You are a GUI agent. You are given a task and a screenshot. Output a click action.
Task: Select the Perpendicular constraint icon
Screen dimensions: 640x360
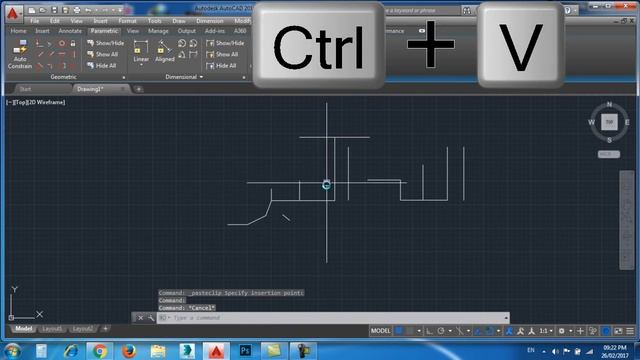[x=51, y=54]
